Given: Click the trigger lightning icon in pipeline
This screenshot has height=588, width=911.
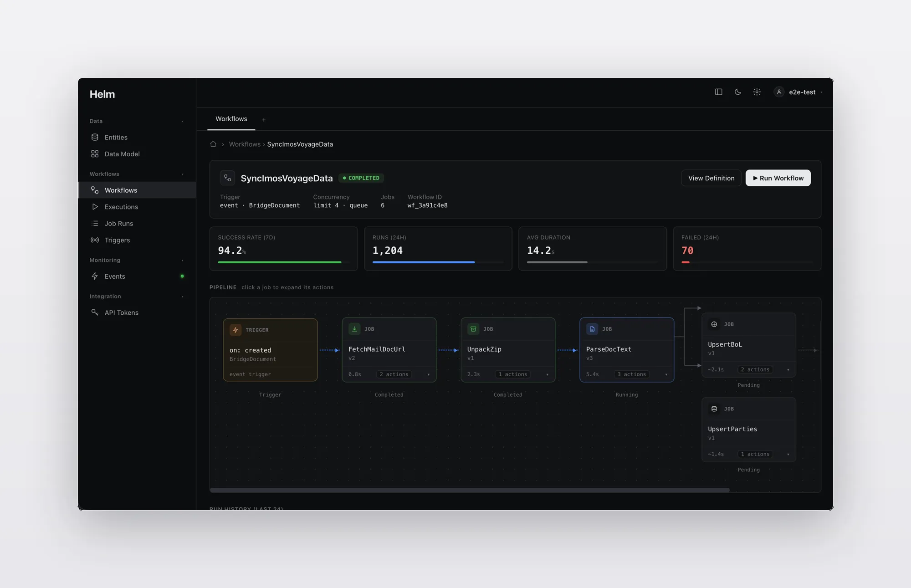Looking at the screenshot, I should click(x=235, y=330).
